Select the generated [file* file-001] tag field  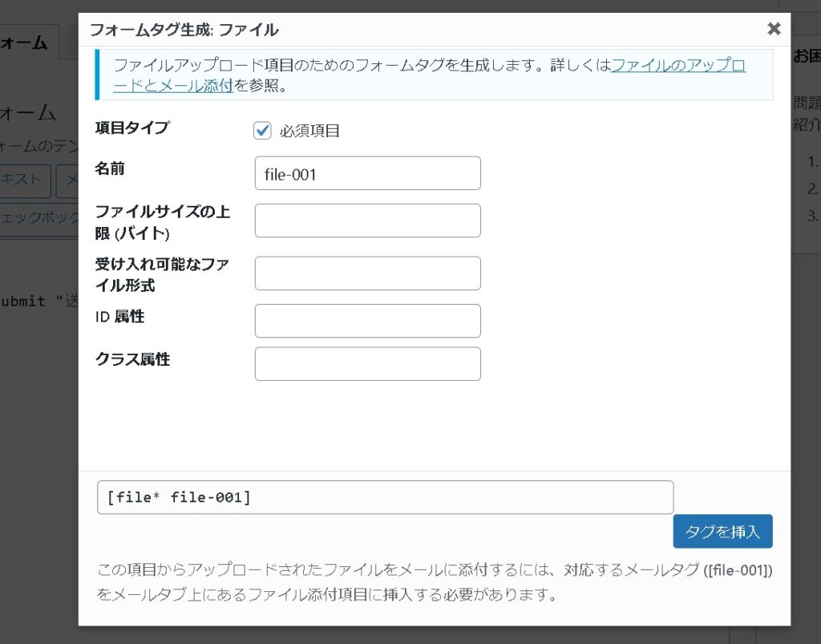(385, 497)
